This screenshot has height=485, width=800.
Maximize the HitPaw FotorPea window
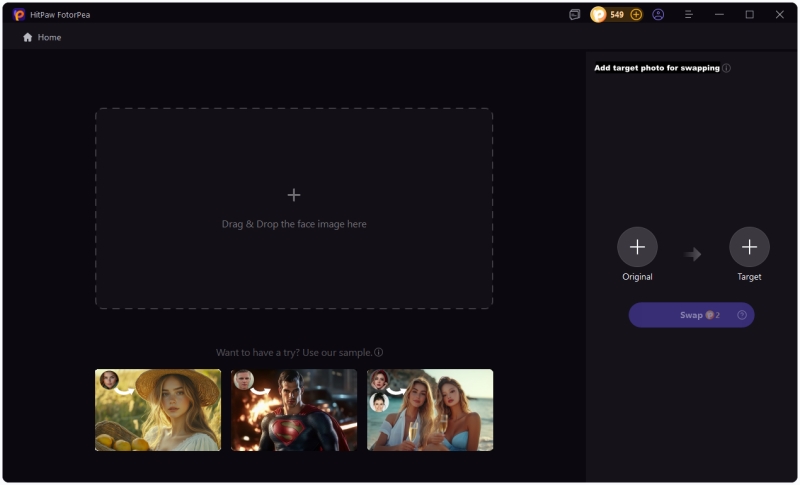749,15
